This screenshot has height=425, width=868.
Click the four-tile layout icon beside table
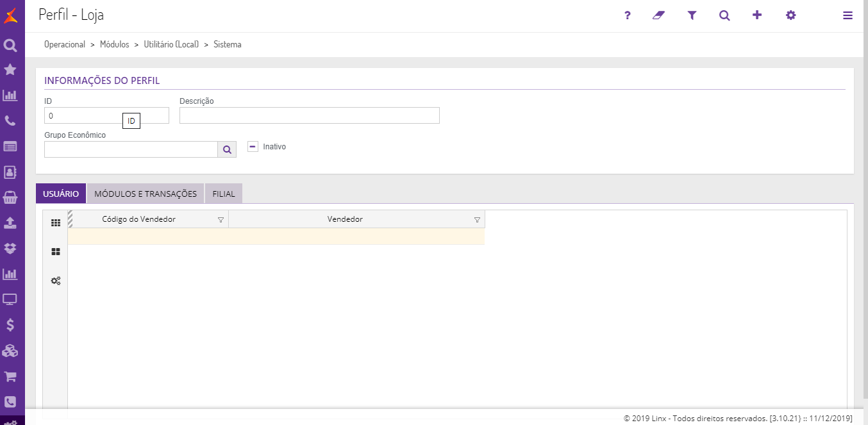coord(56,252)
